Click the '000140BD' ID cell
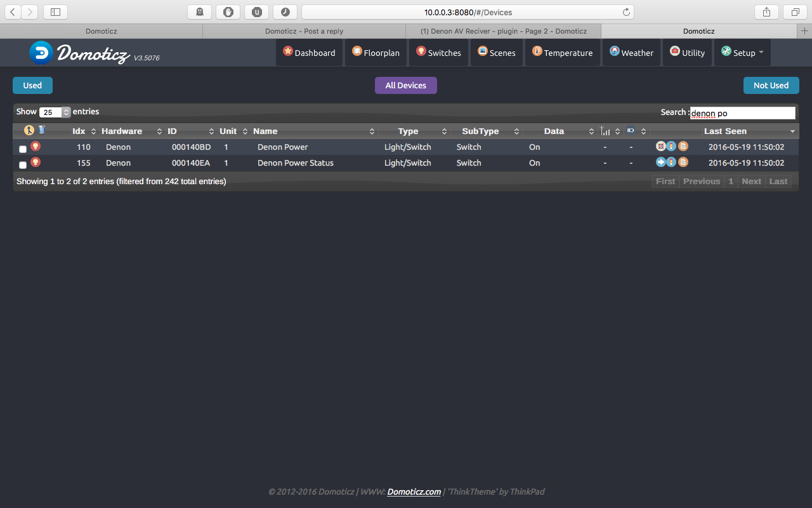Screen dimensions: 812x508 tap(192, 147)
